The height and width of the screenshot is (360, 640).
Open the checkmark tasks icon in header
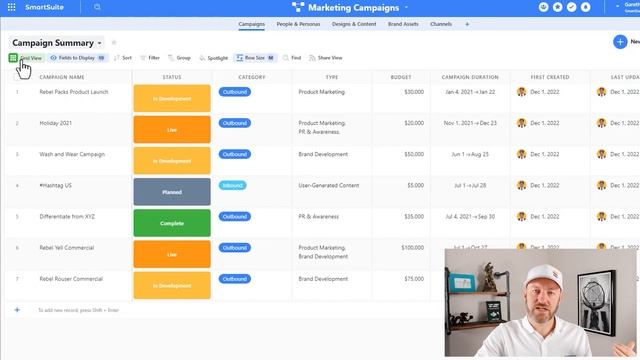[x=571, y=7]
